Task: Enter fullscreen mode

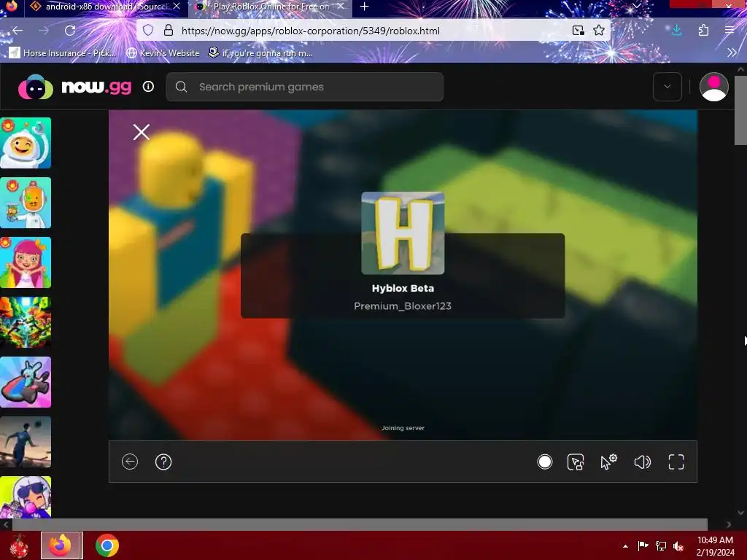Action: pos(676,462)
